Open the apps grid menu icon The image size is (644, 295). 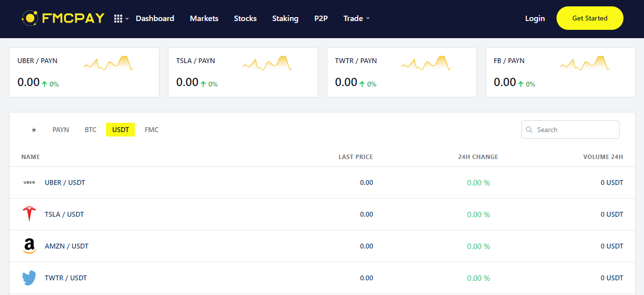tap(118, 19)
